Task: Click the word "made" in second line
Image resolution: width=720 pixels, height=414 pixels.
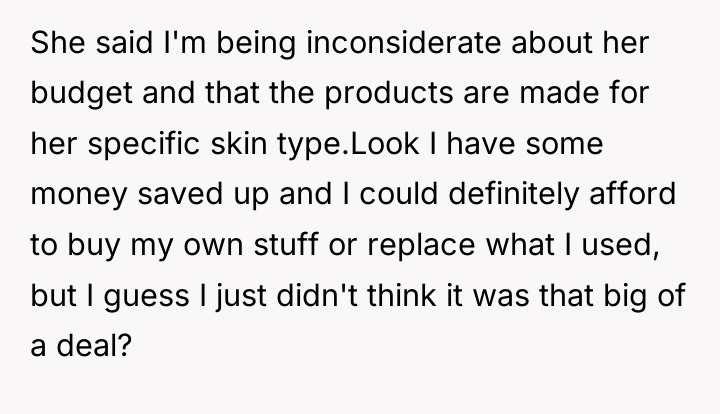Action: pos(559,93)
